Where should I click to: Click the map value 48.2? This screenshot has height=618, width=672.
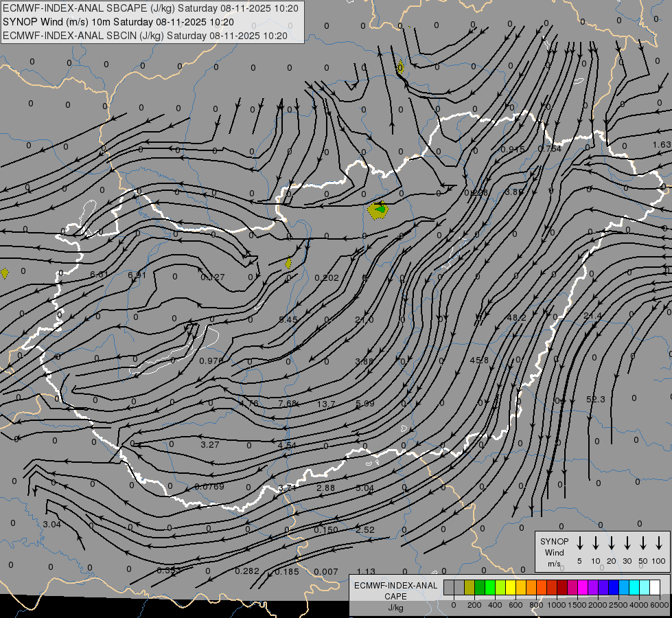tap(516, 318)
